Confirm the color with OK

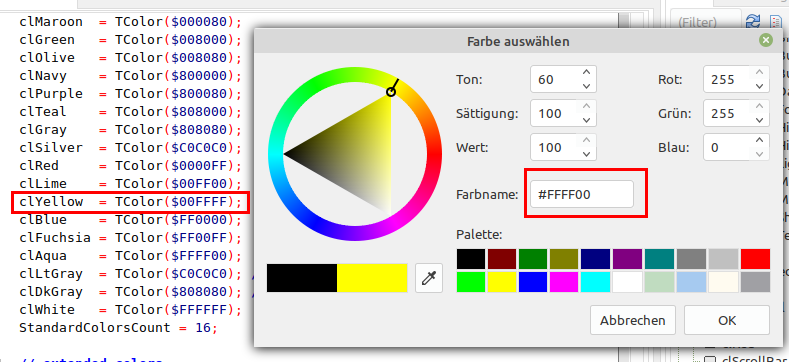coord(727,320)
